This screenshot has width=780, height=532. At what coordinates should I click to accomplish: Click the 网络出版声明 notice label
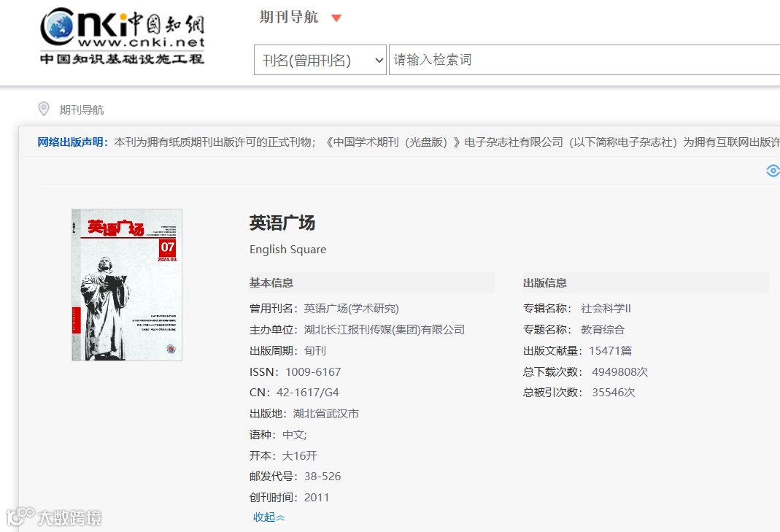click(x=73, y=142)
